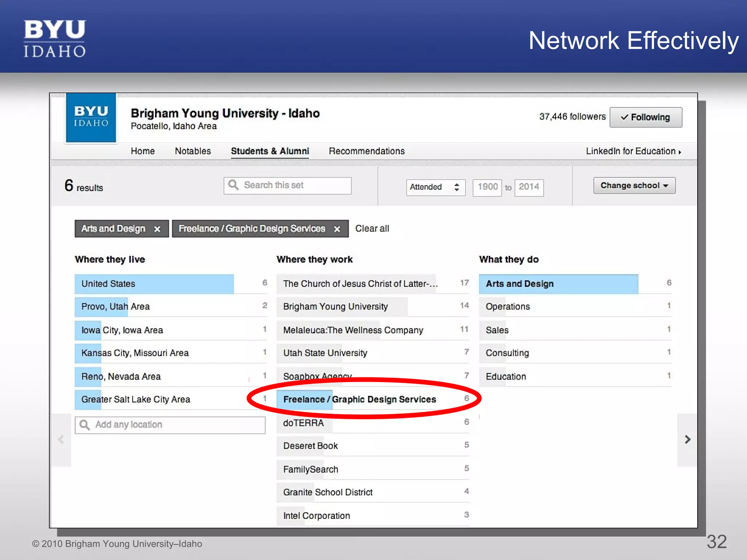
Task: Select Granite School District employer
Action: tap(373, 492)
